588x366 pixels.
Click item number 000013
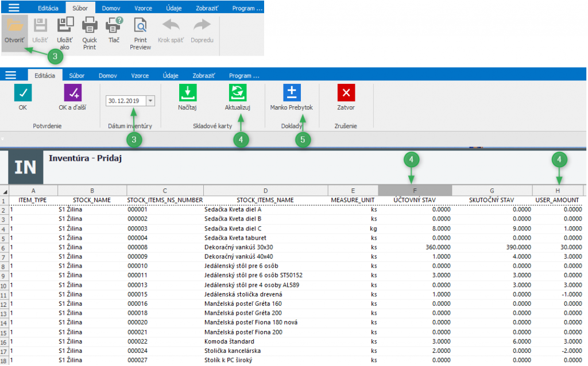click(x=137, y=285)
